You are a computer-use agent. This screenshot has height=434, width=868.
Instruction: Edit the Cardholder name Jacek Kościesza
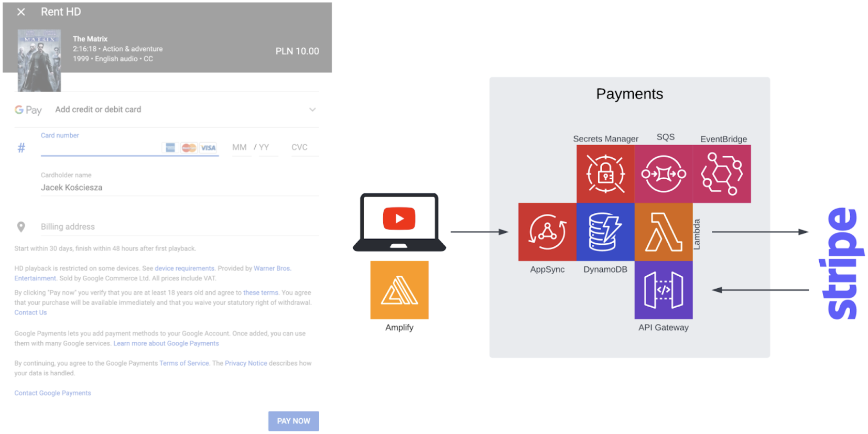(179, 188)
